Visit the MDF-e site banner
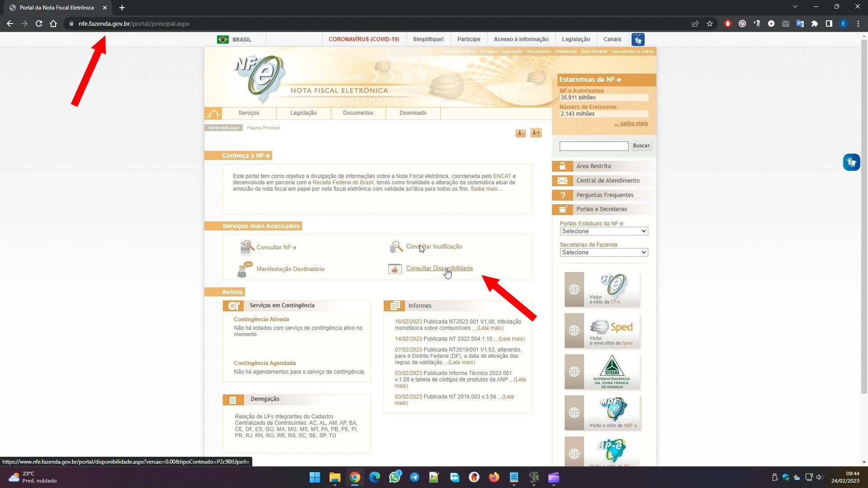The width and height of the screenshot is (868, 488). click(603, 413)
